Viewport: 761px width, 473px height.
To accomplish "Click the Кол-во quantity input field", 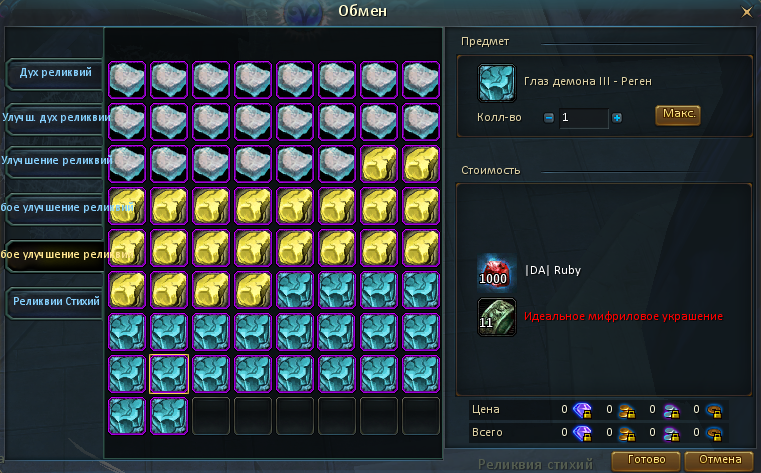I will 583,118.
